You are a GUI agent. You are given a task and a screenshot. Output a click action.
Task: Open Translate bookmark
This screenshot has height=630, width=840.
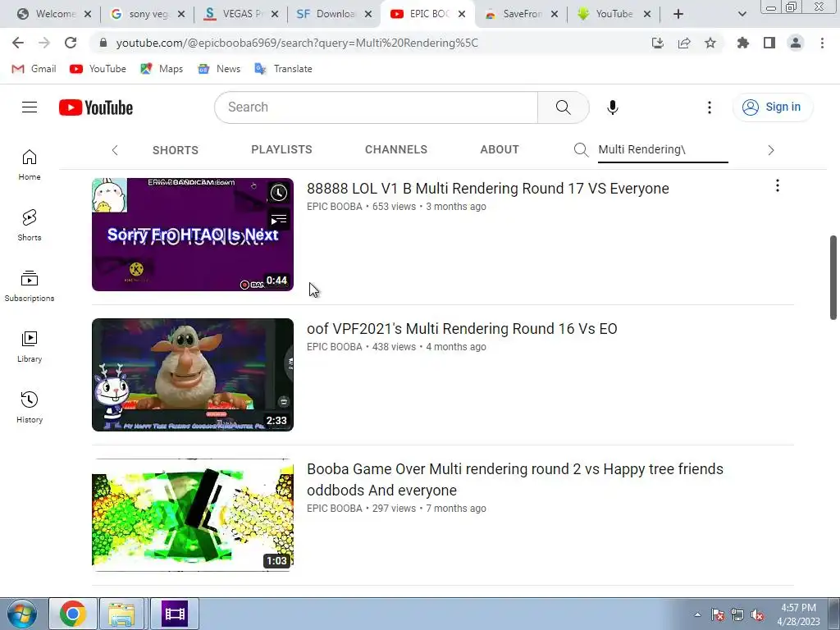[283, 69]
